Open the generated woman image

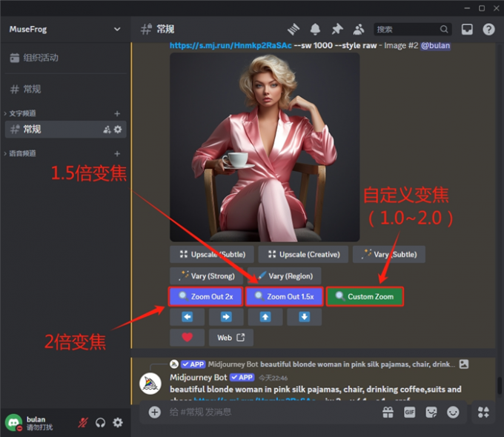click(265, 147)
